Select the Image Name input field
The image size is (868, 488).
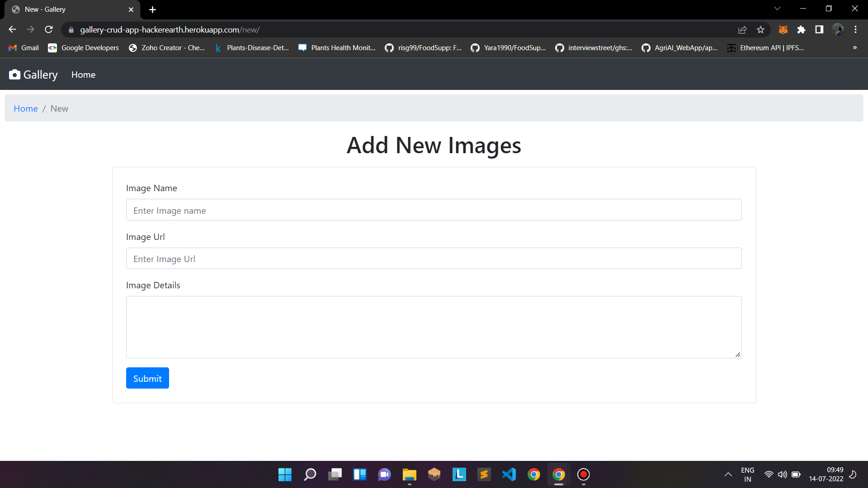pyautogui.click(x=434, y=210)
